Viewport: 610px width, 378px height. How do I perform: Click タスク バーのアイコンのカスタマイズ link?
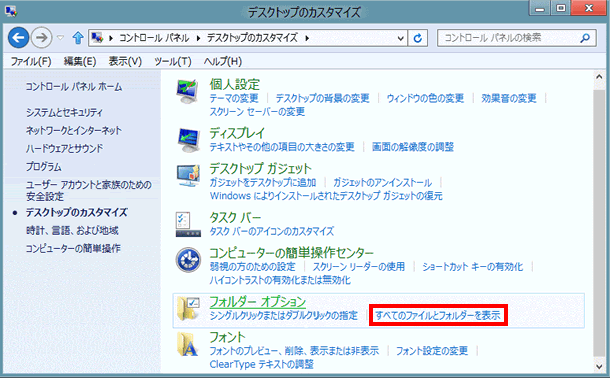272,231
